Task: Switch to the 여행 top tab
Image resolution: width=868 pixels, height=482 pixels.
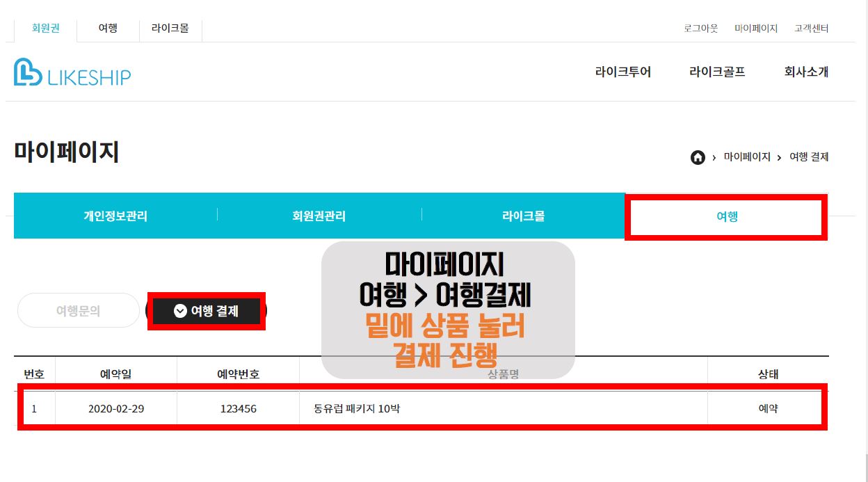Action: 108,29
